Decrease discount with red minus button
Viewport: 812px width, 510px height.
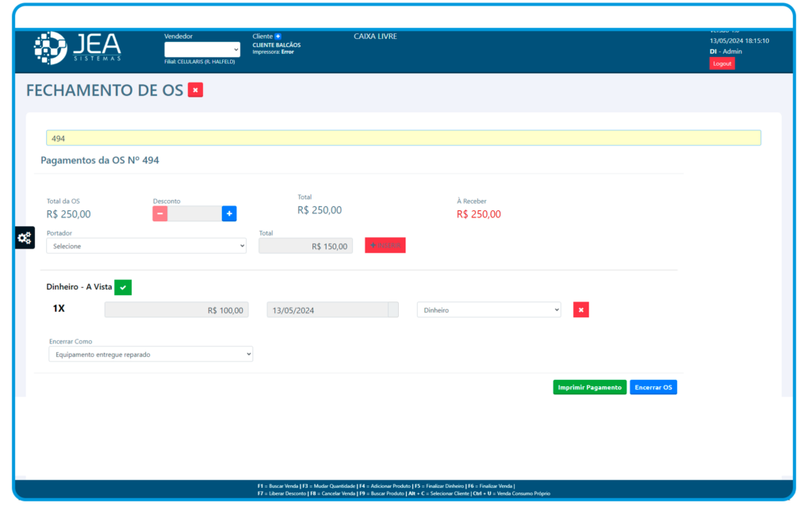(x=160, y=213)
